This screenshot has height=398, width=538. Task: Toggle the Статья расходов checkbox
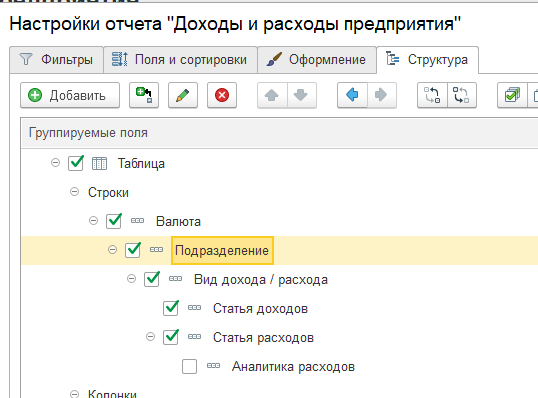[x=171, y=337]
